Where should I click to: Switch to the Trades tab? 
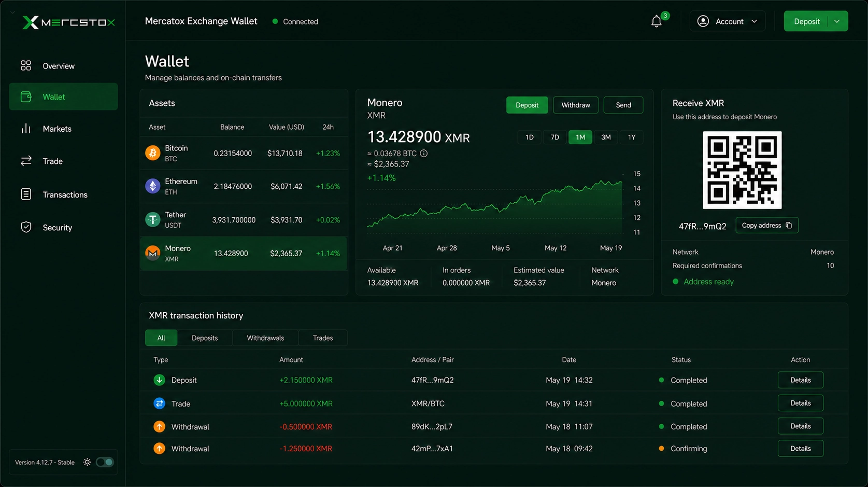323,338
